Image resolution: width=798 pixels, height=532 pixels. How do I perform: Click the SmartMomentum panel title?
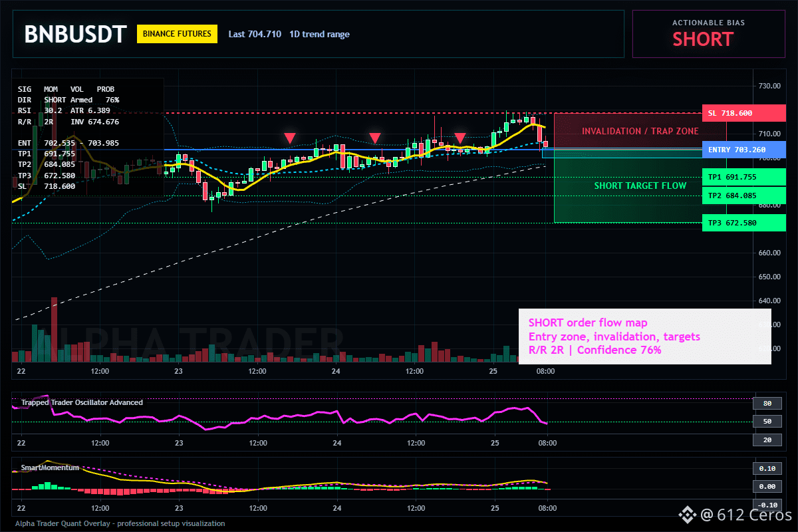(x=50, y=467)
